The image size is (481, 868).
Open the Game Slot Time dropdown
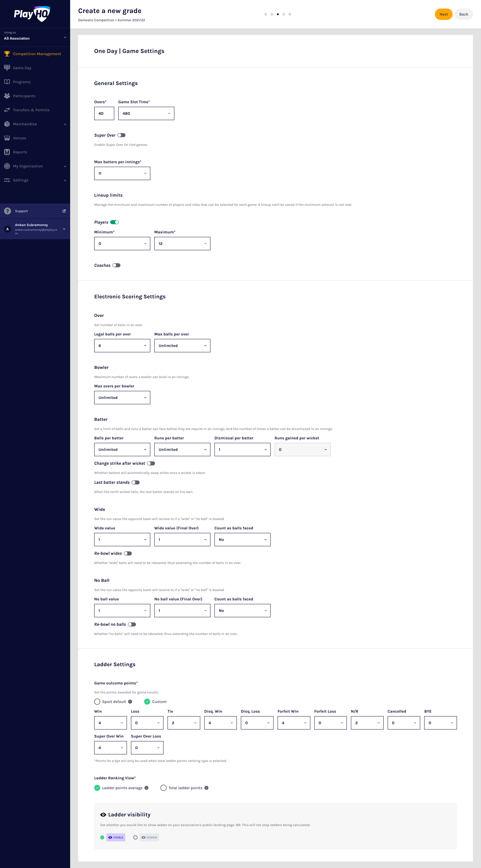coord(146,113)
